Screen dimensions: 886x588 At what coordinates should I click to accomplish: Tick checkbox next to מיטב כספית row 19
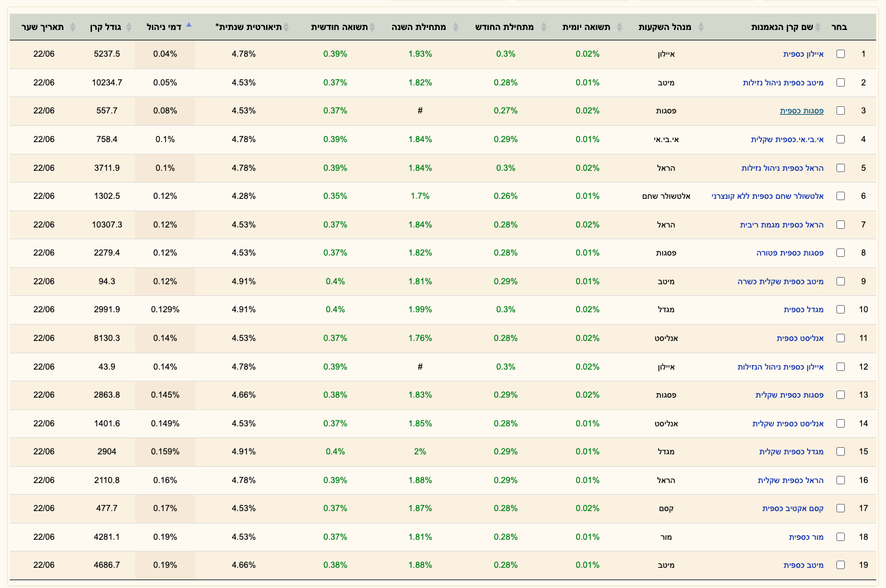tap(840, 565)
